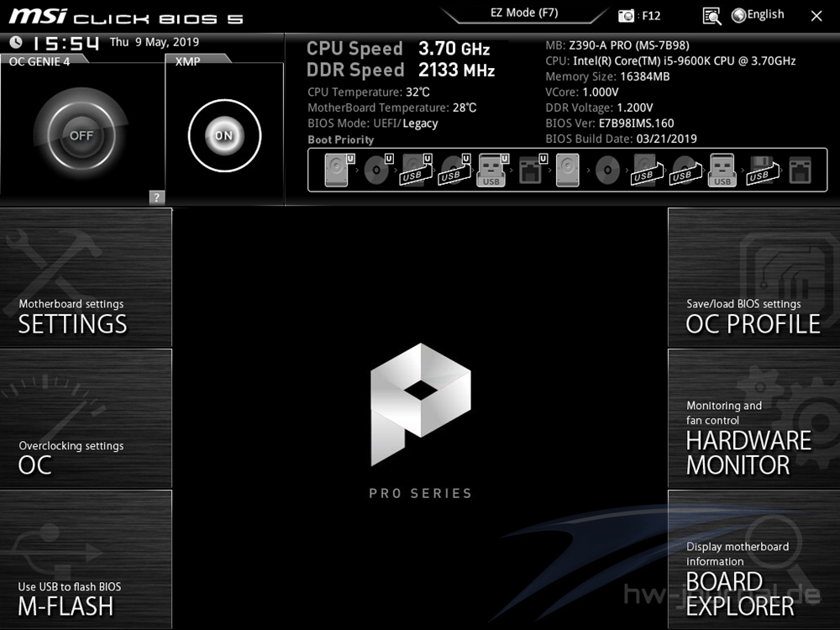
Task: Select the UEFI hard disk boot device icon
Action: 339,171
